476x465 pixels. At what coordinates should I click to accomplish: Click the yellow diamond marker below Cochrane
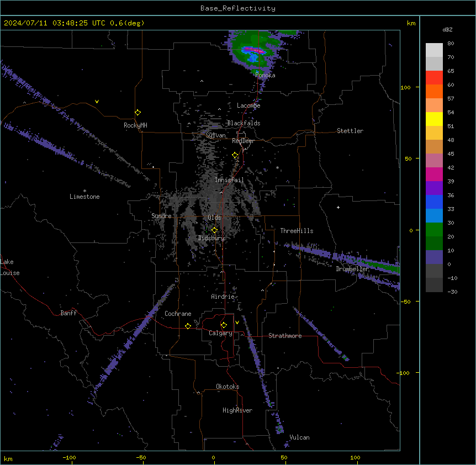click(x=188, y=326)
